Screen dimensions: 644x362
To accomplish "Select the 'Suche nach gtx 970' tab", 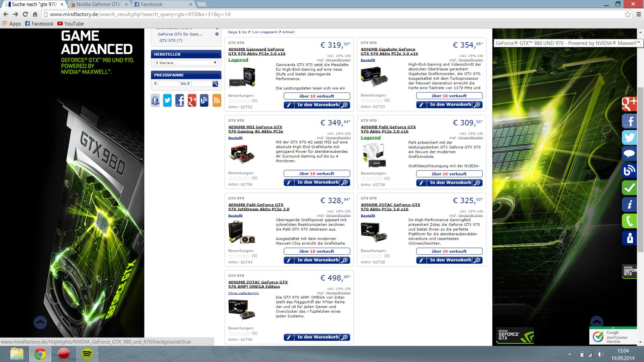I will coord(34,4).
